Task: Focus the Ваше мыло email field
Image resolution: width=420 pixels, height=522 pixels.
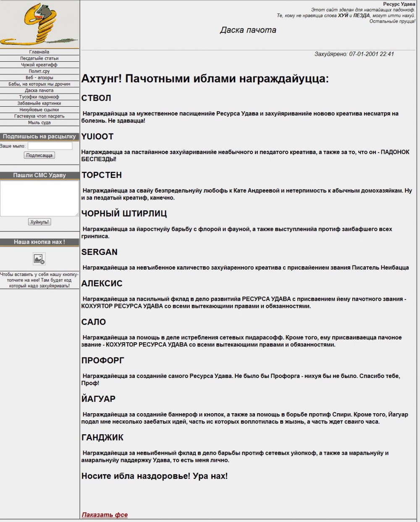Action: pos(50,146)
